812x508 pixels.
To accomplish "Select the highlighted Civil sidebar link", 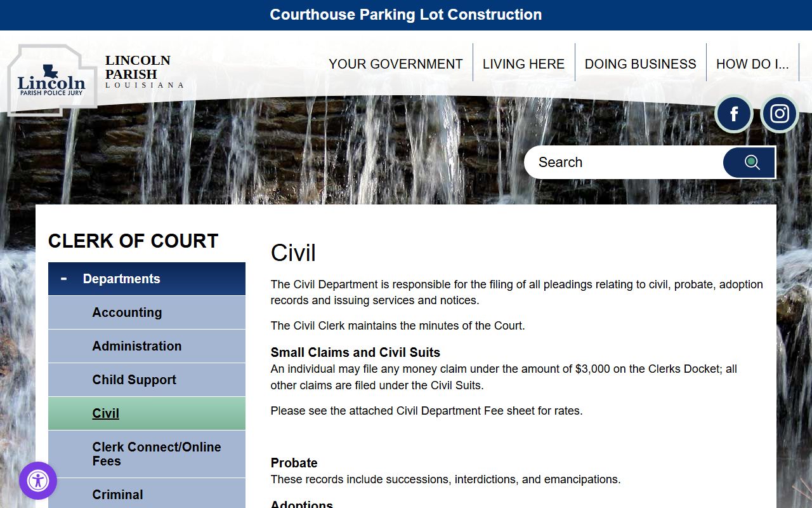I will 147,413.
